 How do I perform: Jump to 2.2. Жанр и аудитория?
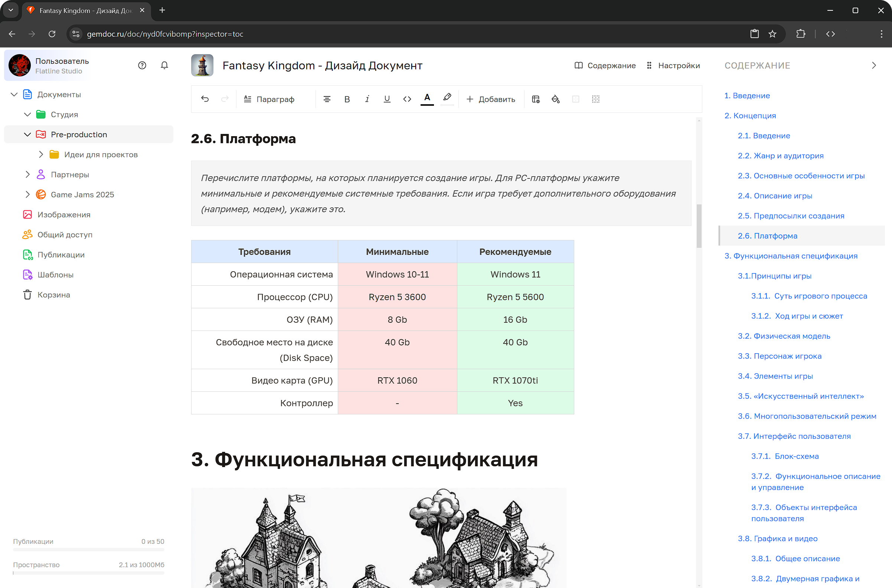(781, 155)
